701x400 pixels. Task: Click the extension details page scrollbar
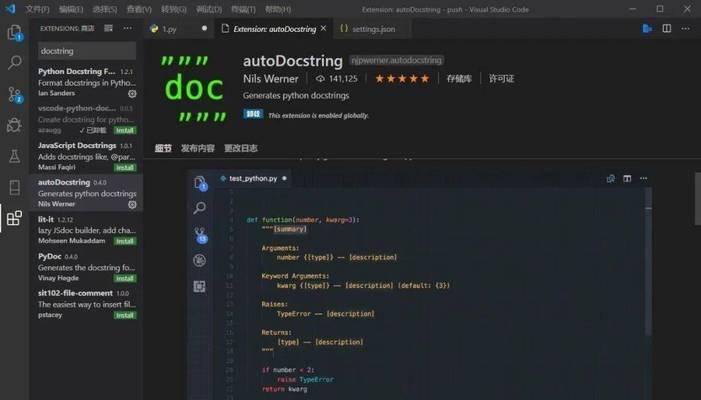point(697,199)
